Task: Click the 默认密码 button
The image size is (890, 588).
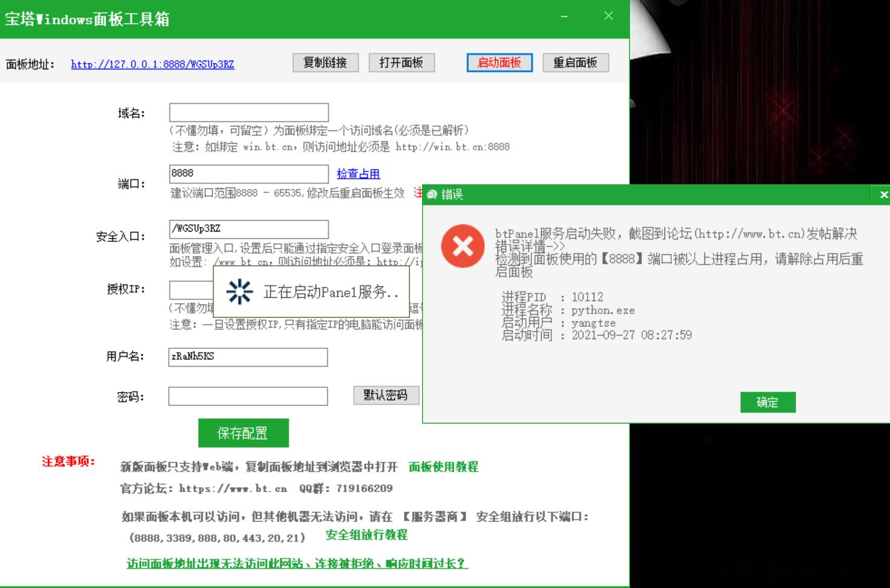Action: click(386, 395)
